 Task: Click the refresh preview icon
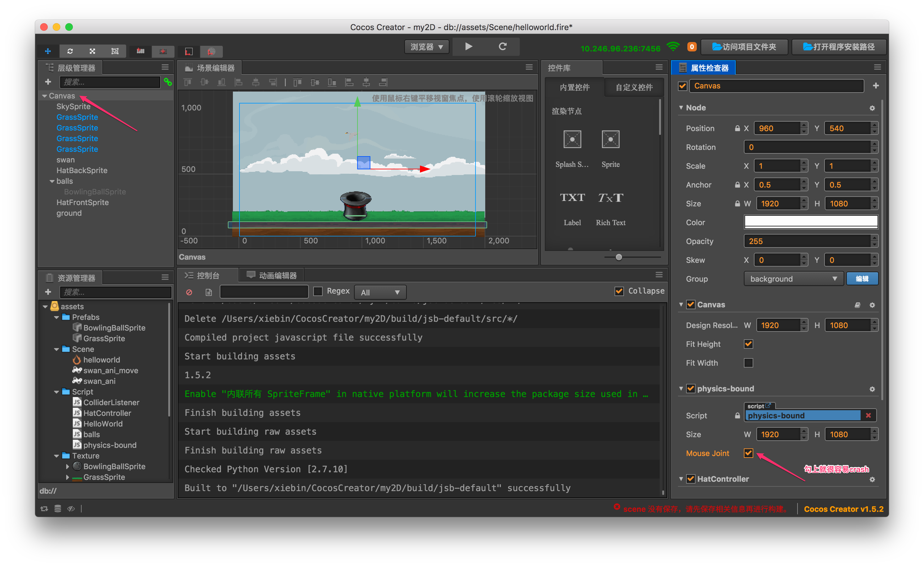point(502,46)
